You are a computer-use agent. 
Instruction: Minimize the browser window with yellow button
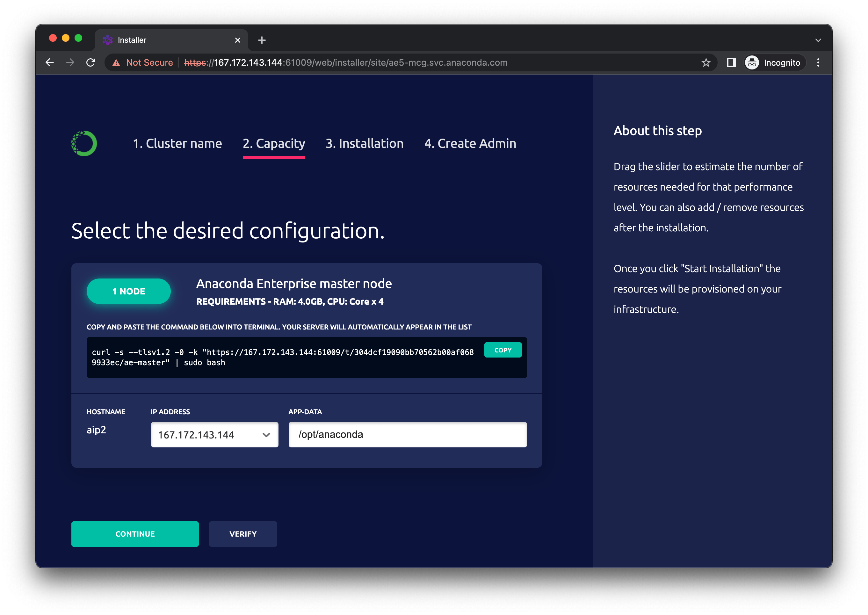(66, 38)
